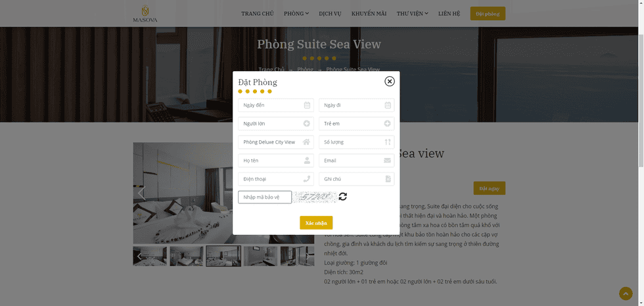Refresh the captcha security code
Screen dimensions: 644x306
point(343,197)
